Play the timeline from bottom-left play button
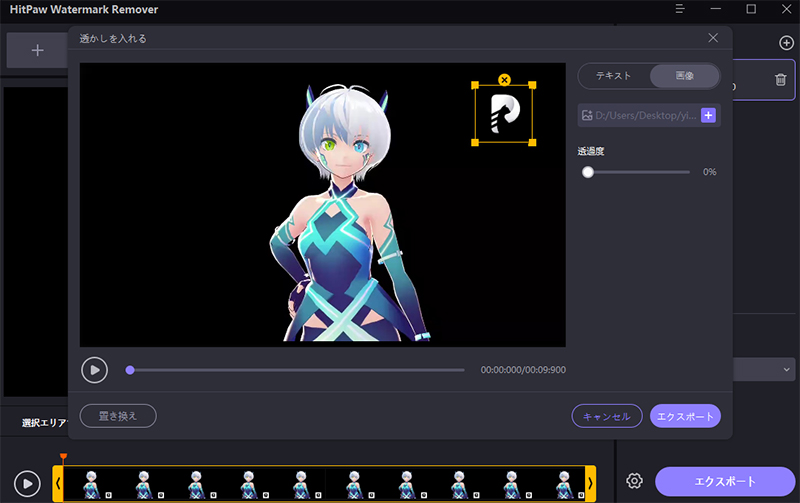 pos(27,483)
